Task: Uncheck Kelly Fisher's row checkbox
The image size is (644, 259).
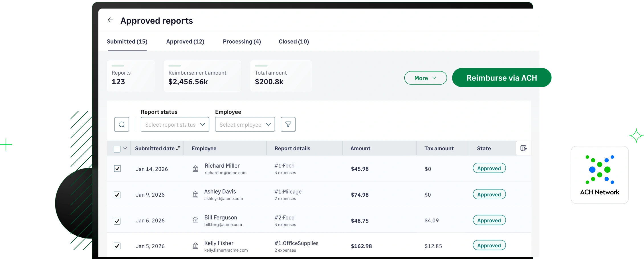Action: pos(117,246)
